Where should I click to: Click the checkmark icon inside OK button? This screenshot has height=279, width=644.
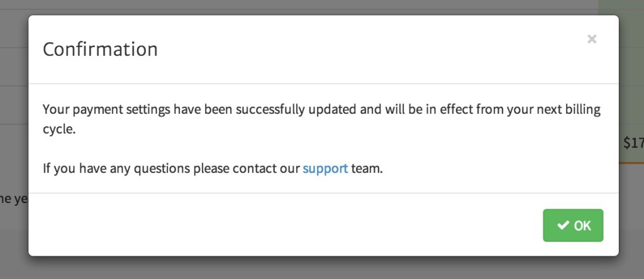click(563, 226)
